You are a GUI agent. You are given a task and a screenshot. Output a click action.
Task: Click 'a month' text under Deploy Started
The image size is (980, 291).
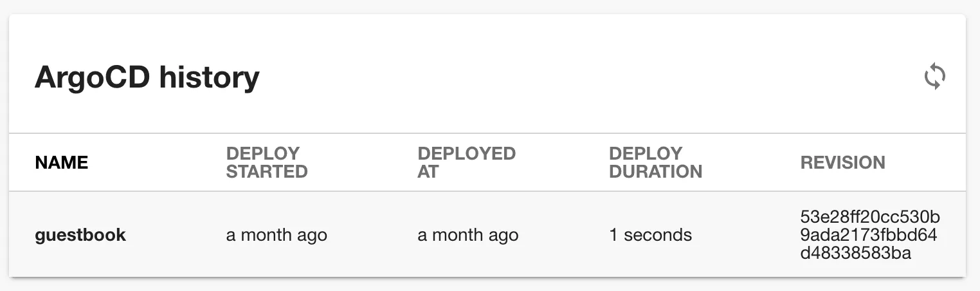pyautogui.click(x=260, y=236)
